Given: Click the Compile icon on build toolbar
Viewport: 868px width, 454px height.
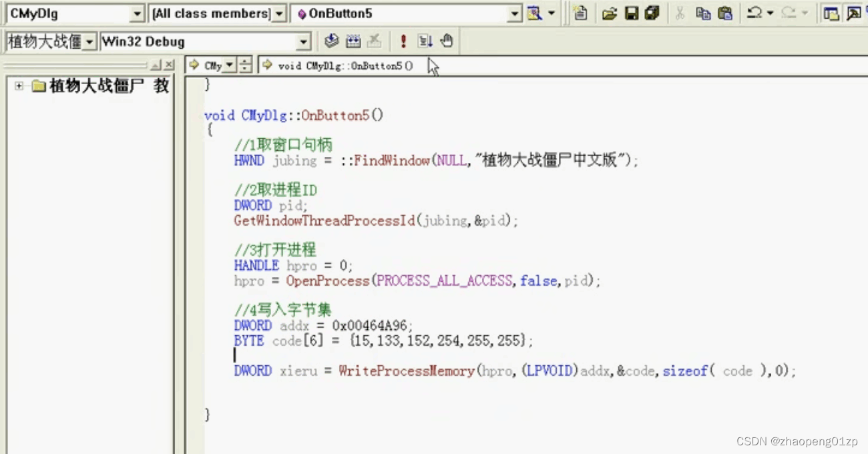Looking at the screenshot, I should click(x=331, y=41).
